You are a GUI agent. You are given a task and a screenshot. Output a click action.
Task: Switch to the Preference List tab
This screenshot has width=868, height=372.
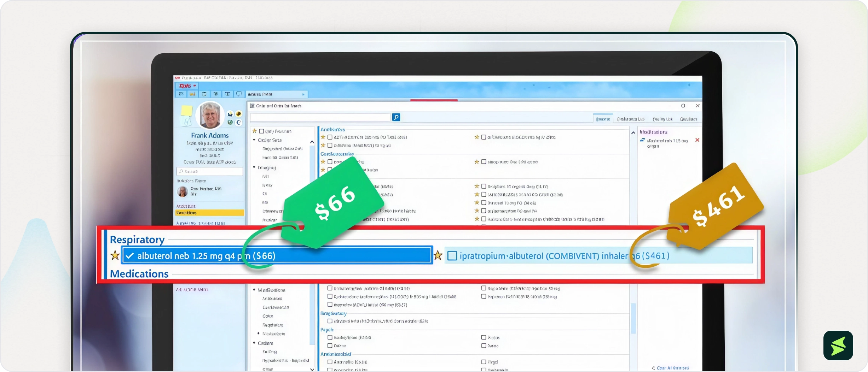[631, 119]
